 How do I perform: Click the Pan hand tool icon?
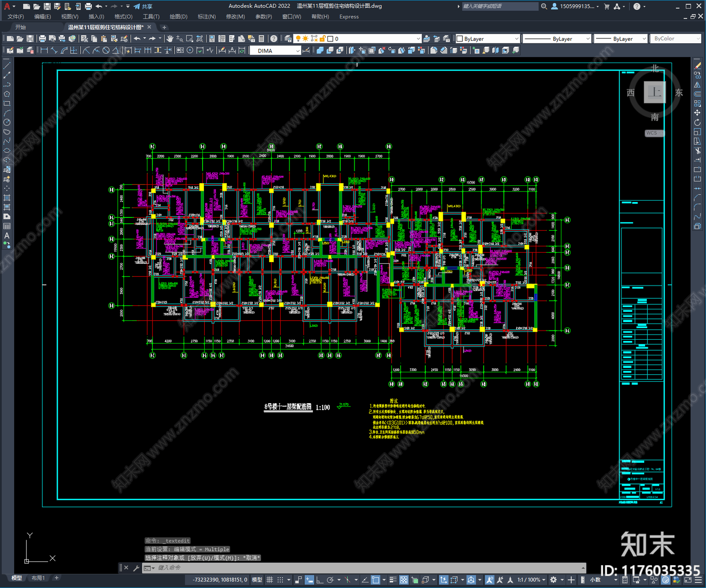coord(170,39)
